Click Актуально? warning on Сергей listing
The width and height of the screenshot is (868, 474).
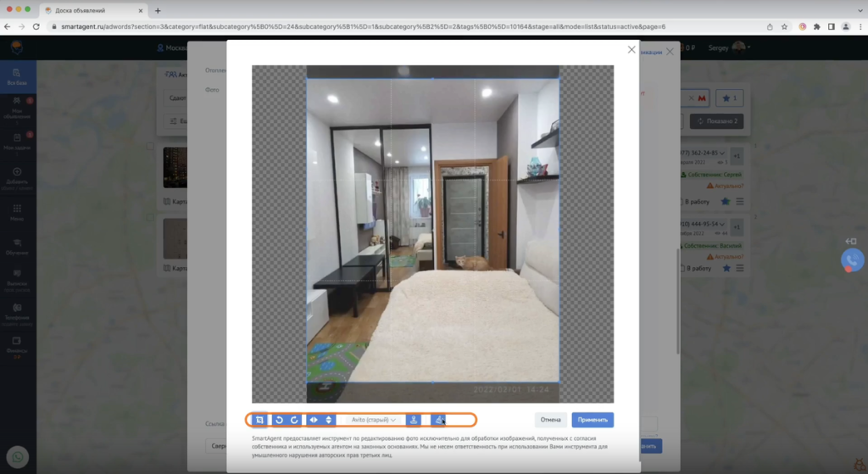pyautogui.click(x=726, y=186)
